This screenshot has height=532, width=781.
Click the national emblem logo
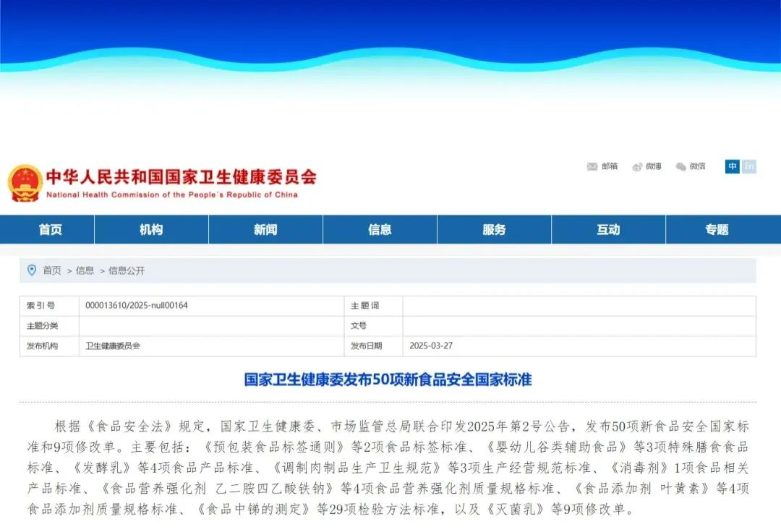(24, 182)
